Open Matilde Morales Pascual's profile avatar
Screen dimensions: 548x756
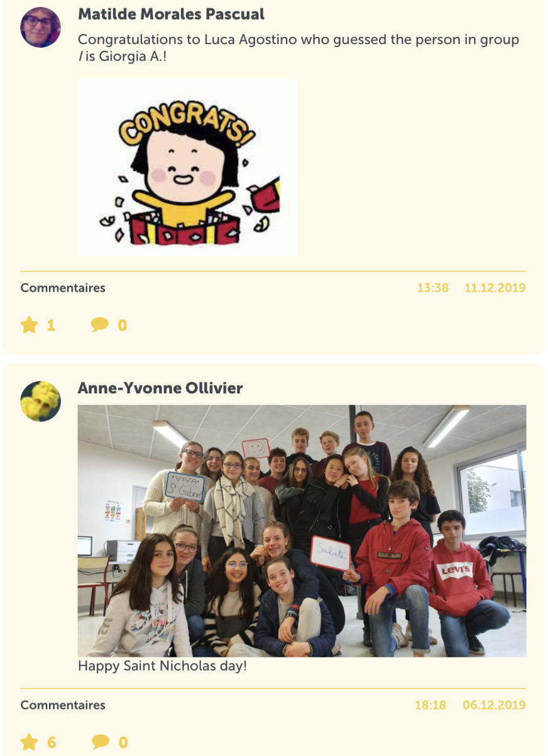pyautogui.click(x=41, y=27)
